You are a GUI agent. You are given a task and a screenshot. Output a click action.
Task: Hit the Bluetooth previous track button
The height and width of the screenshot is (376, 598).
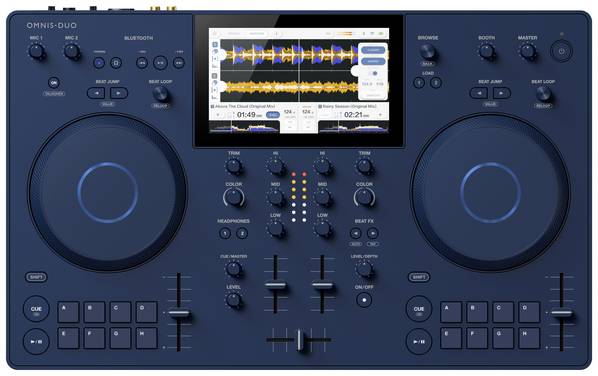coord(142,63)
